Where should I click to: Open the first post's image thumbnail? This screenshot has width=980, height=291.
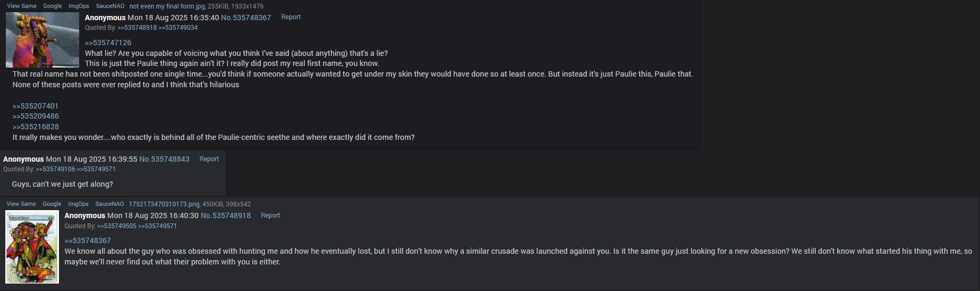42,40
